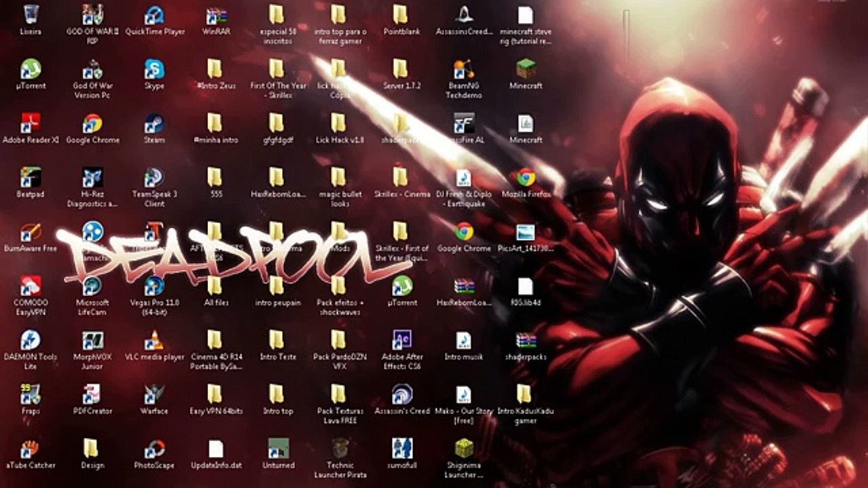
Task: Click the Steam shortcut icon
Action: [155, 123]
